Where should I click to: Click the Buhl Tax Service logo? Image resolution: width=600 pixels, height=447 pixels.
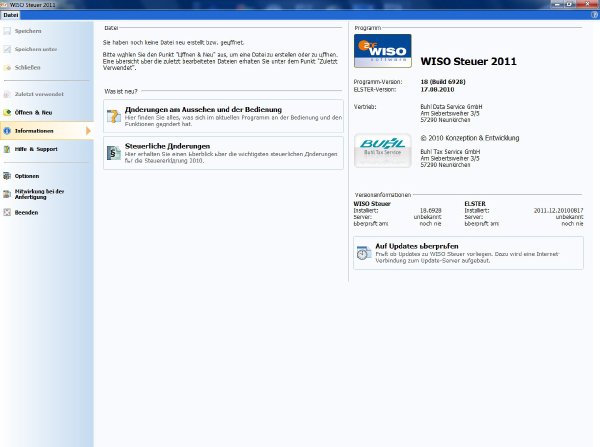[383, 150]
